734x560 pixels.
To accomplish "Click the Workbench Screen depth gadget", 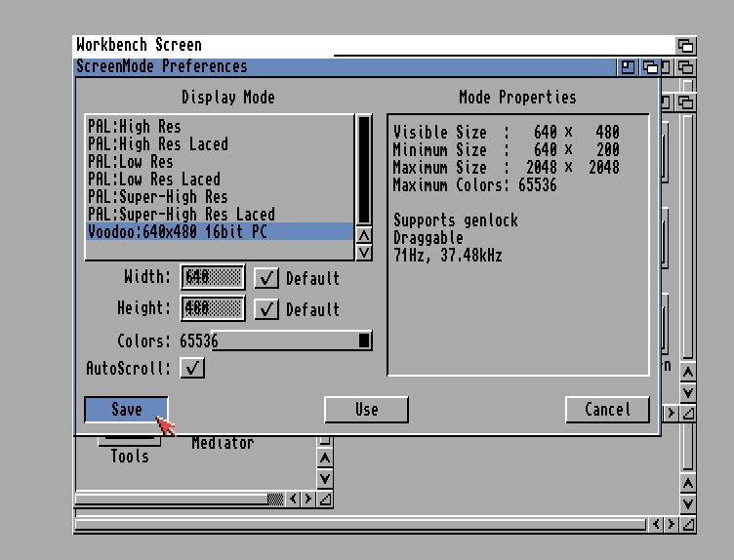I will pos(686,46).
